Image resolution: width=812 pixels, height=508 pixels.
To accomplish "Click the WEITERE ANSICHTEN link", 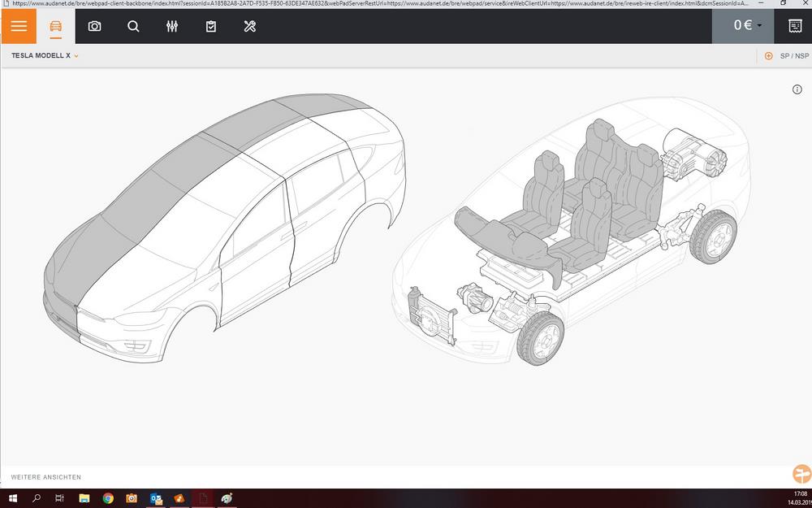I will pos(44,477).
